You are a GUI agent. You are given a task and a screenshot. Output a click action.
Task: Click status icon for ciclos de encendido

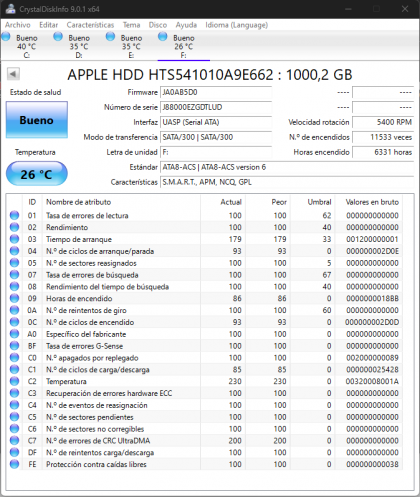click(x=14, y=322)
